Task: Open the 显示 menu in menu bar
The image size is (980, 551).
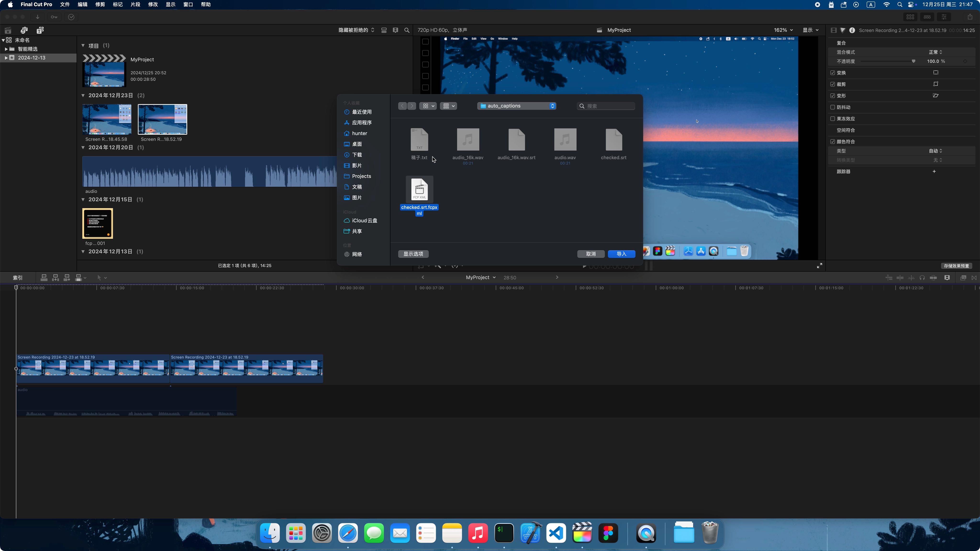Action: 170,5
